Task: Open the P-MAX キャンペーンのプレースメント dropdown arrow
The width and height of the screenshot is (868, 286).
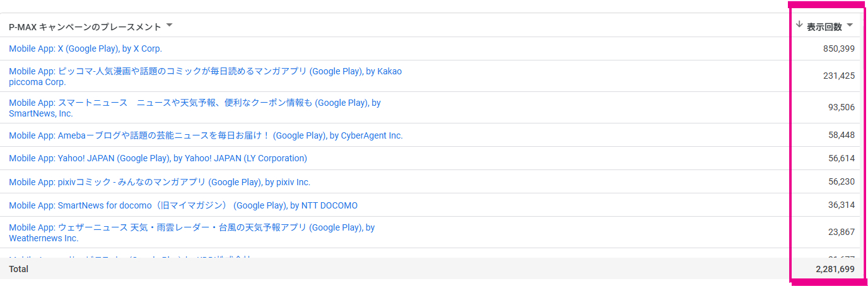Action: coord(169,26)
